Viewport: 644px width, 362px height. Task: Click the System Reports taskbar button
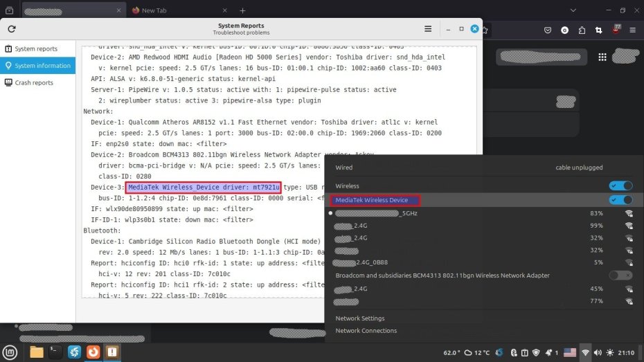tap(112, 352)
